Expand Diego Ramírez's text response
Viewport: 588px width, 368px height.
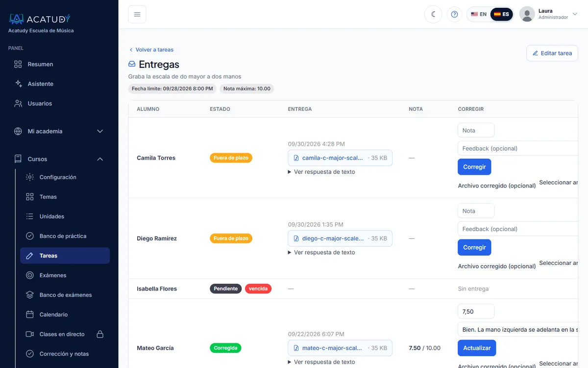click(x=321, y=252)
